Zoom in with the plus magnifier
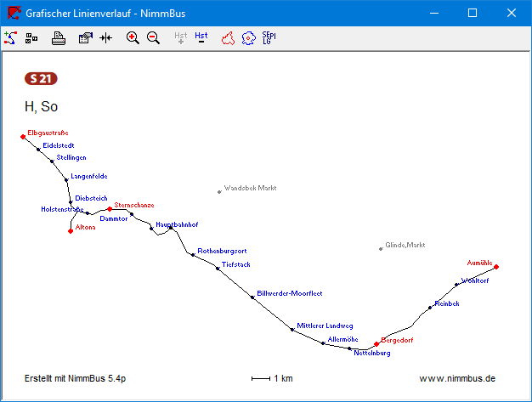The height and width of the screenshot is (402, 532). click(133, 37)
